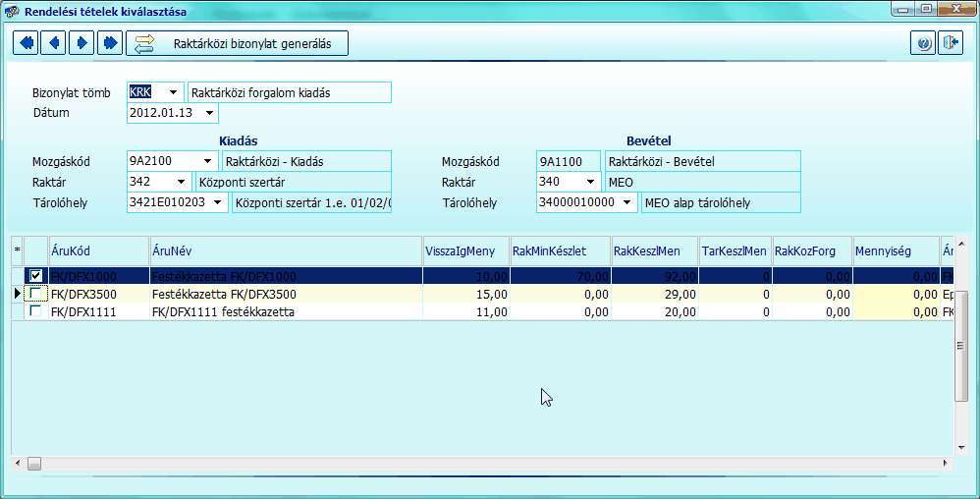Open the help question mark icon
The height and width of the screenshot is (499, 980).
(x=923, y=43)
